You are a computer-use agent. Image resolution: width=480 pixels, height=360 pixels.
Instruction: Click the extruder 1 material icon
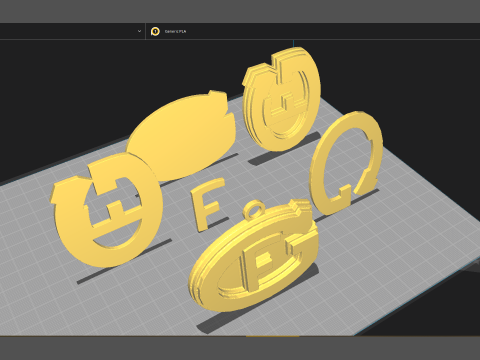[x=155, y=31]
